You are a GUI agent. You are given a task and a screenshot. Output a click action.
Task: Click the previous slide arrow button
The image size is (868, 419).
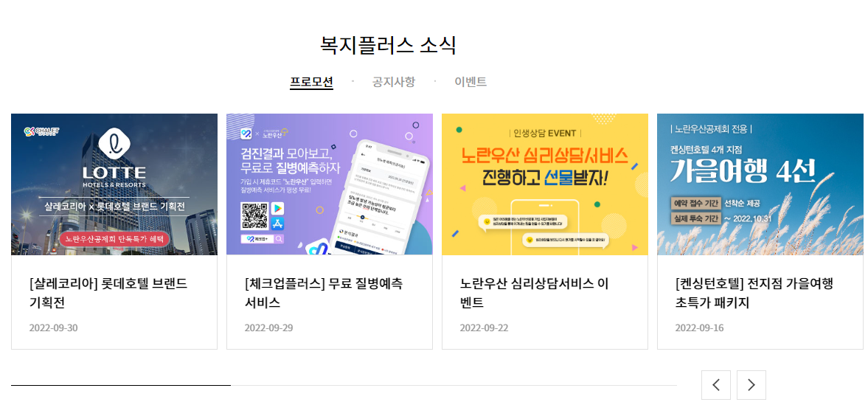coord(716,384)
